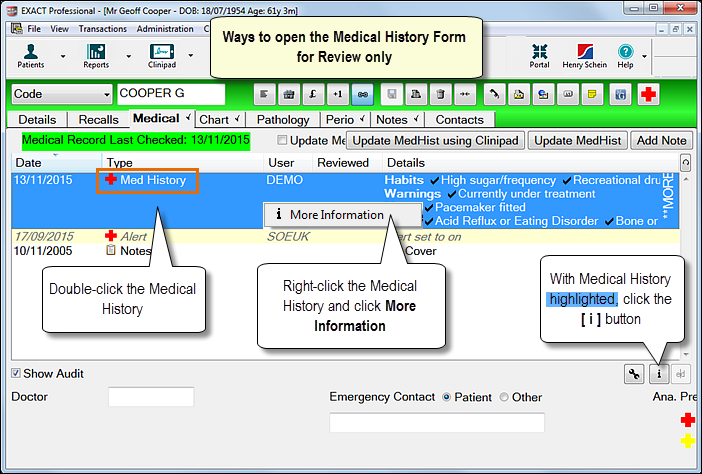Viewport: 702px width, 474px height.
Task: Toggle the Show Audit checkbox
Action: 16,373
